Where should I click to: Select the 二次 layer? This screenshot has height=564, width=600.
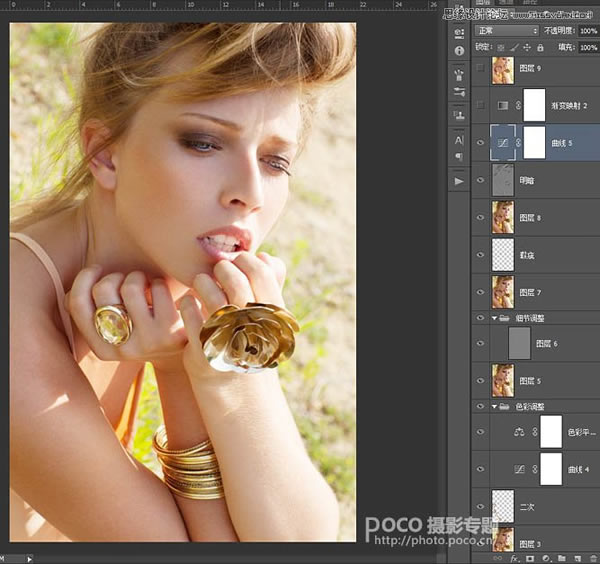pos(536,507)
